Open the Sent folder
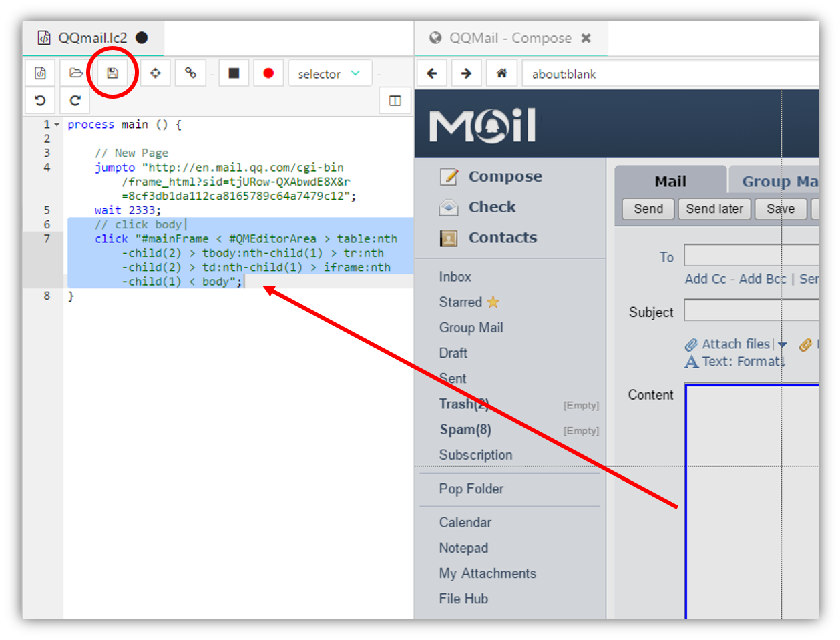This screenshot has width=840, height=640. tap(453, 378)
